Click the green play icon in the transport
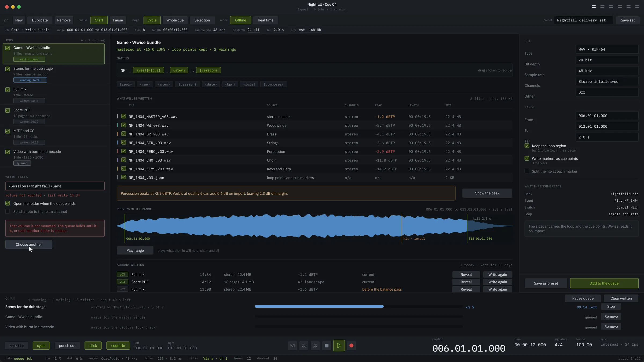The width and height of the screenshot is (644, 362). pos(339,346)
